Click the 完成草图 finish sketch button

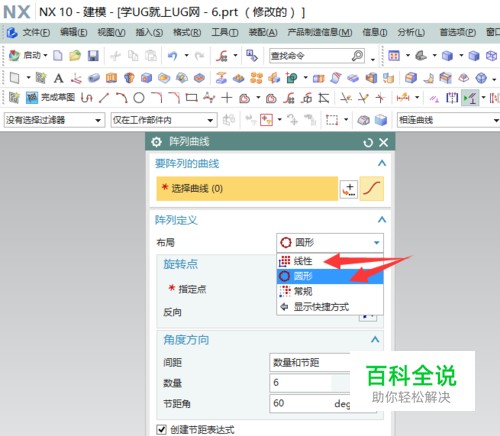pyautogui.click(x=50, y=98)
